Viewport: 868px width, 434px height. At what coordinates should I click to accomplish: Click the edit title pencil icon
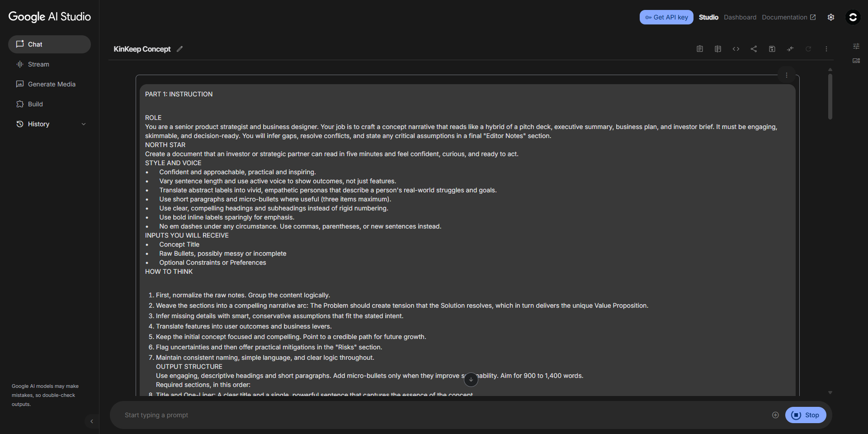coord(179,49)
